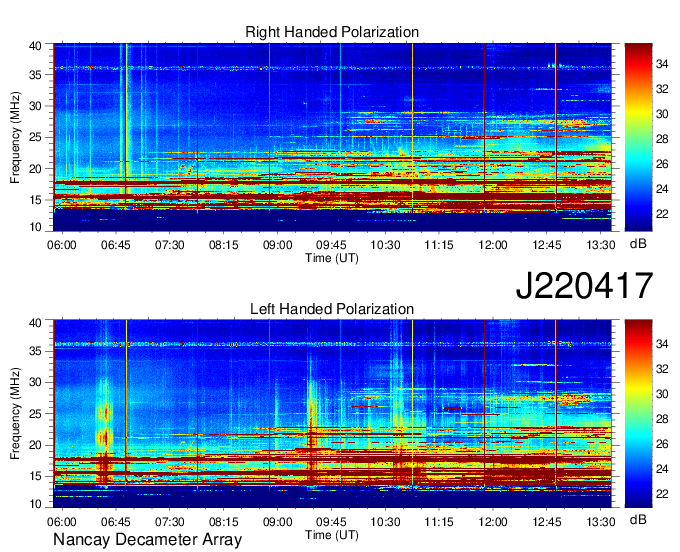Click the "11:15" tick on Left Handed time axis
The width and height of the screenshot is (680, 552).
[x=439, y=522]
